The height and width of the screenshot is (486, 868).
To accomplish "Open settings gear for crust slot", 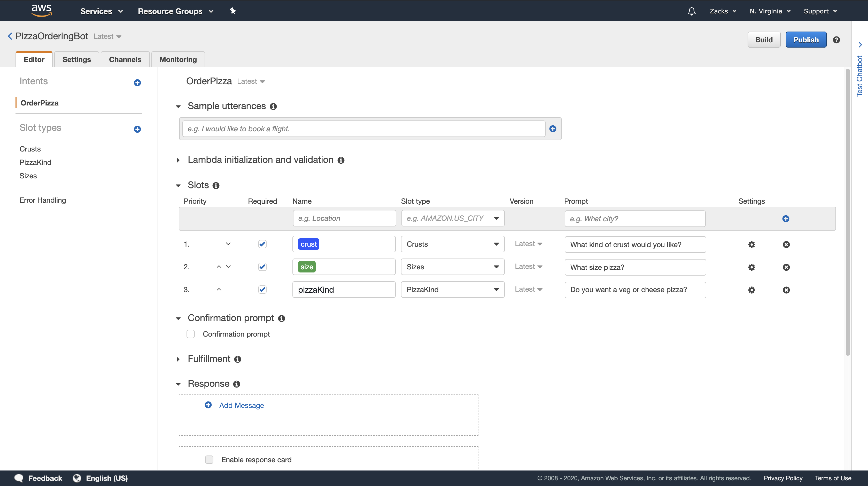I will (x=751, y=245).
